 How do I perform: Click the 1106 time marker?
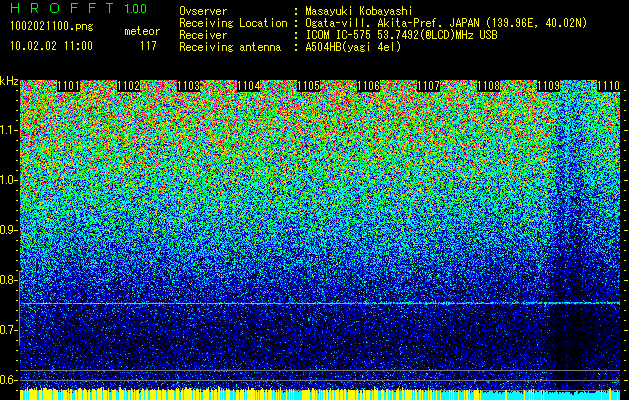click(369, 86)
